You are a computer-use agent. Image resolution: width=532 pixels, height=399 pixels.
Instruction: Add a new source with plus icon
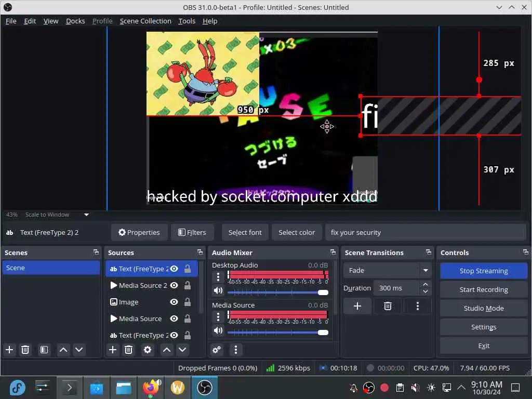(113, 350)
